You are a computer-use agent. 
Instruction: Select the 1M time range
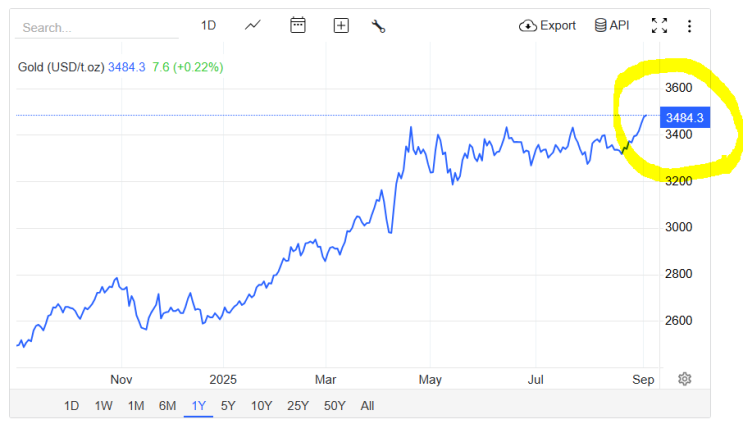point(136,406)
